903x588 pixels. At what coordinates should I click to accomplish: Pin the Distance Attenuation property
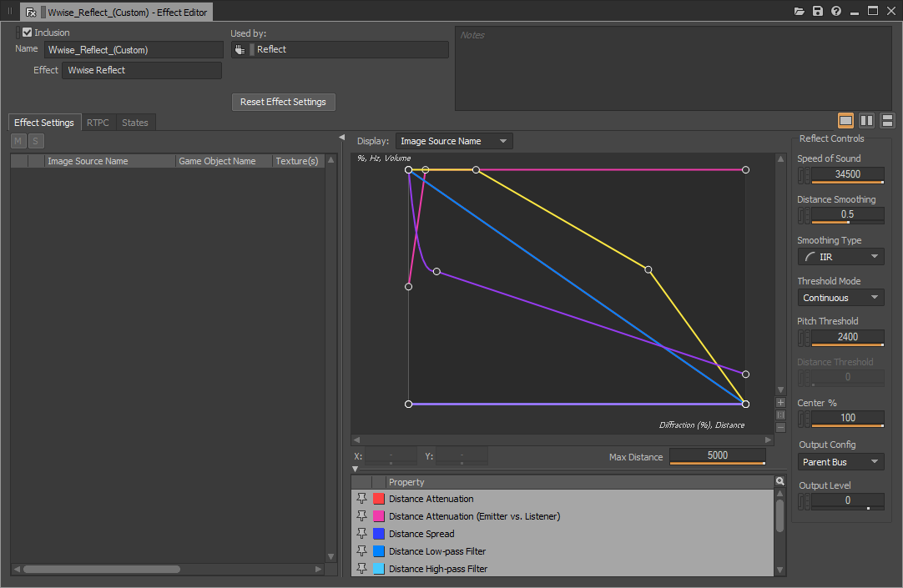pyautogui.click(x=361, y=498)
